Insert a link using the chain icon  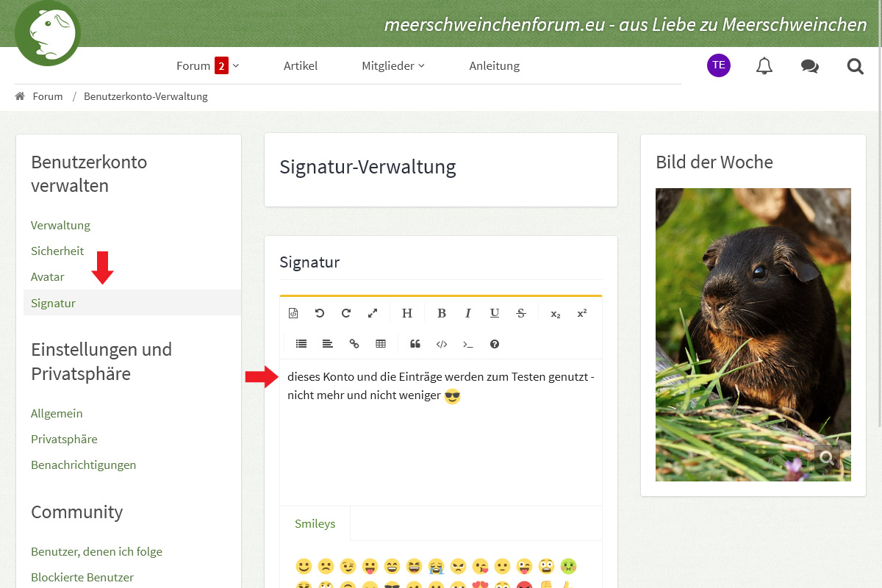pos(354,344)
